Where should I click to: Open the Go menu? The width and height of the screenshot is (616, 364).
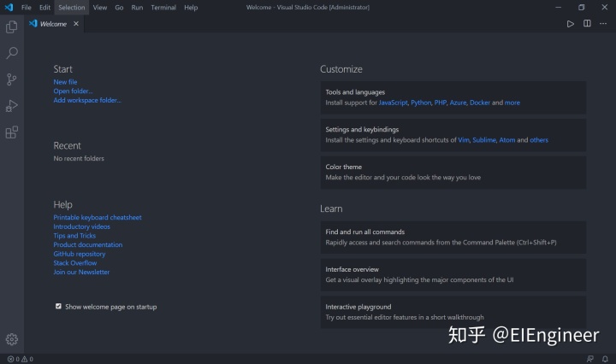pos(119,8)
